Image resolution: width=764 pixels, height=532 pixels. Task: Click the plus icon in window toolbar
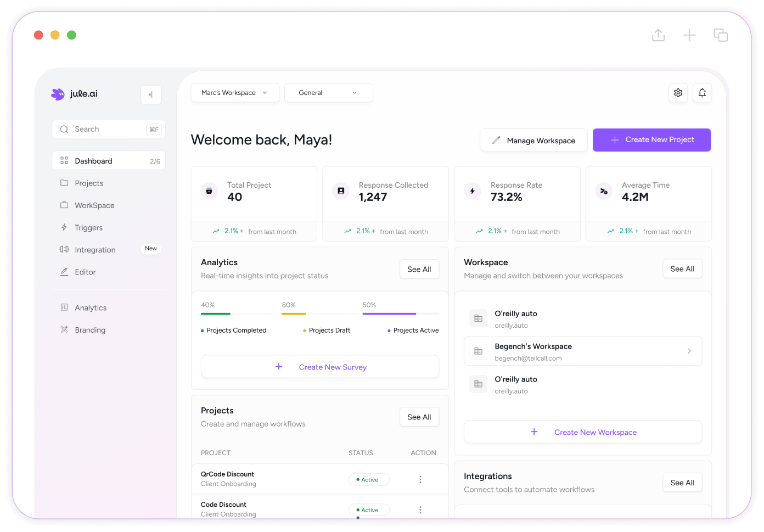pos(689,35)
